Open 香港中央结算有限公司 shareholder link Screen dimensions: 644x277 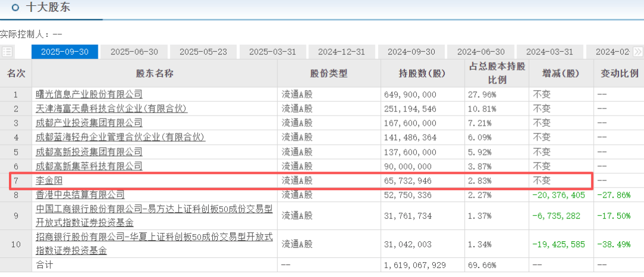tap(80, 194)
